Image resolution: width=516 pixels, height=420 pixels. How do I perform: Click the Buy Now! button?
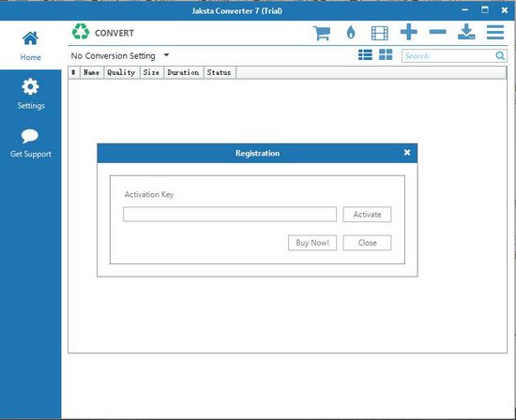click(312, 243)
